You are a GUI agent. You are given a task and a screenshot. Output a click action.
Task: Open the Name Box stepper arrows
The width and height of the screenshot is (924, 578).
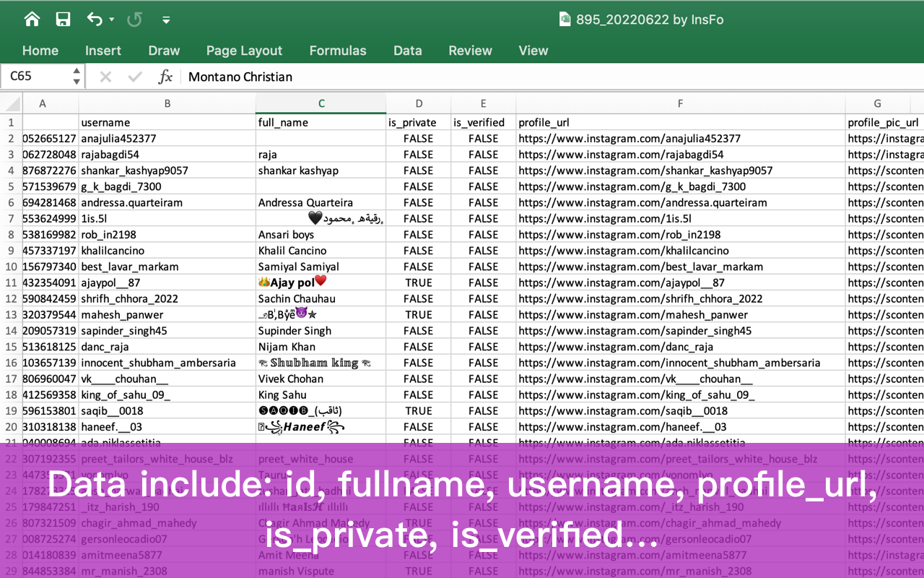[x=77, y=76]
